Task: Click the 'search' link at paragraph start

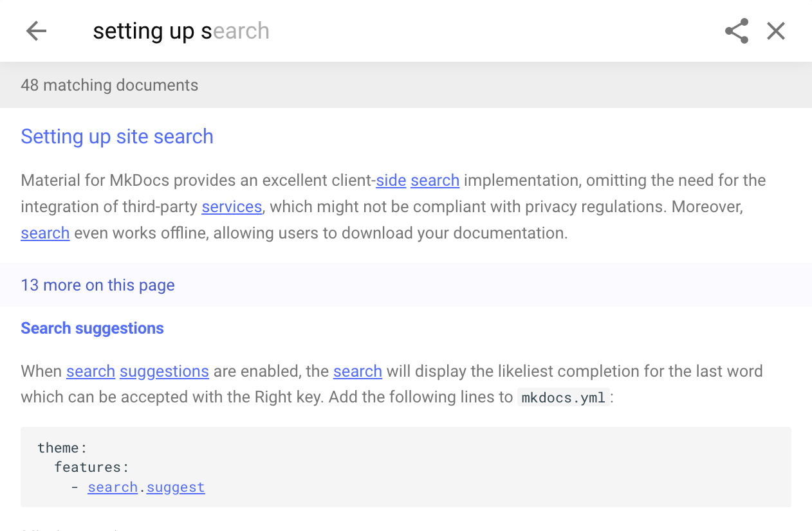Action: [44, 233]
